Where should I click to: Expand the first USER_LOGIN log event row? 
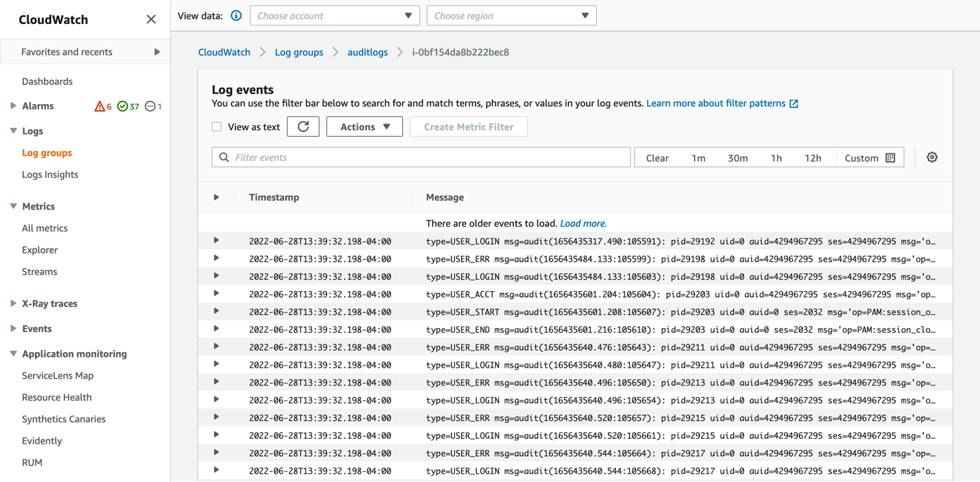click(217, 240)
